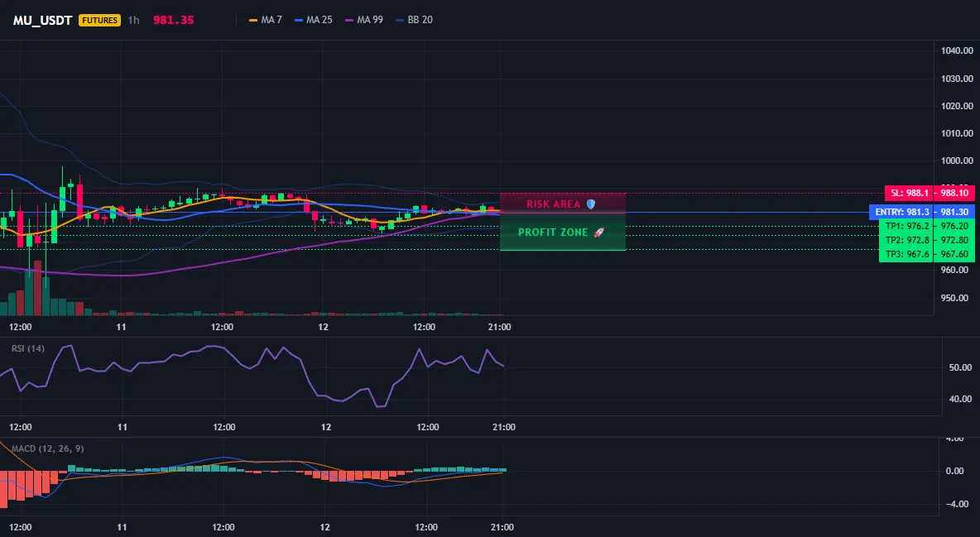This screenshot has height=537, width=980.
Task: Click the TP2: 972.8 target tag
Action: pos(926,241)
